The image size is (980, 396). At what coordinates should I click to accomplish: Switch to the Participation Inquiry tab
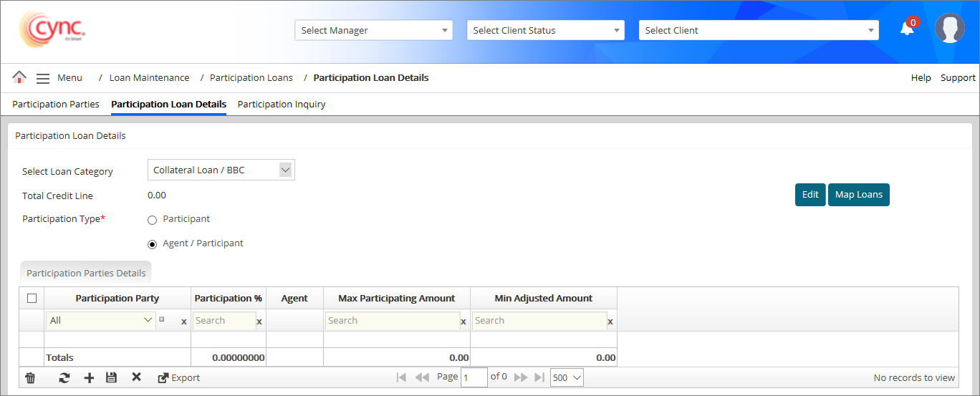click(282, 105)
